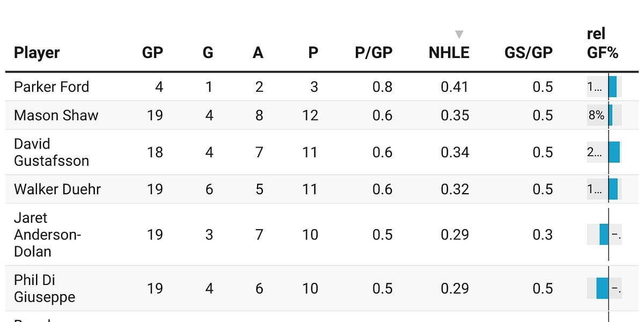Click David Gustafsson's rel GF% bar
Image resolution: width=644 pixels, height=322 pixels.
point(614,152)
